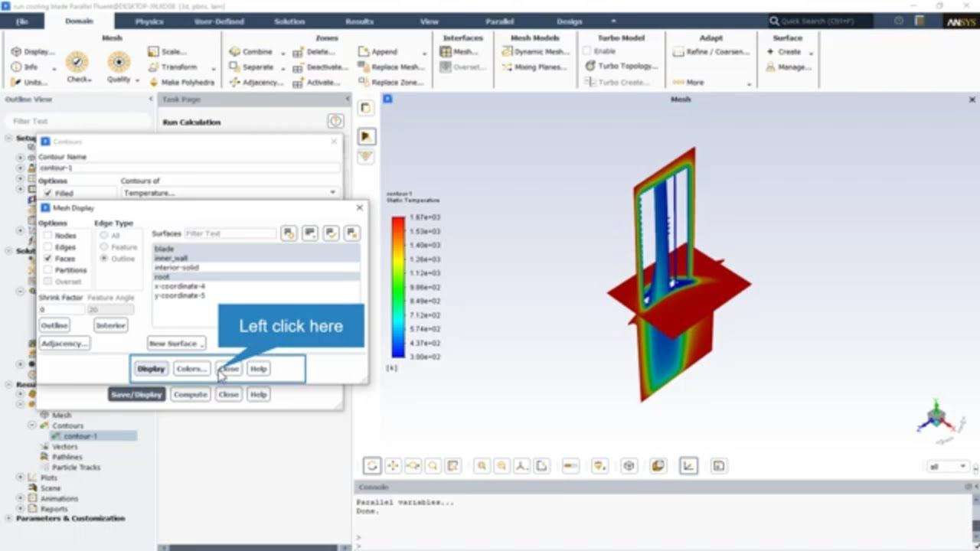Open Adjacency in the Zones group
The image size is (980, 551).
pos(256,83)
